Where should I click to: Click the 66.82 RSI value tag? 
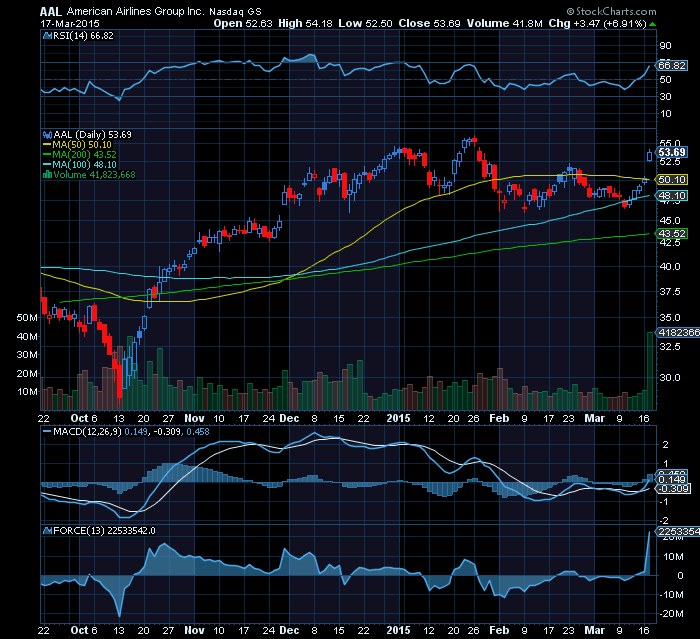point(671,66)
